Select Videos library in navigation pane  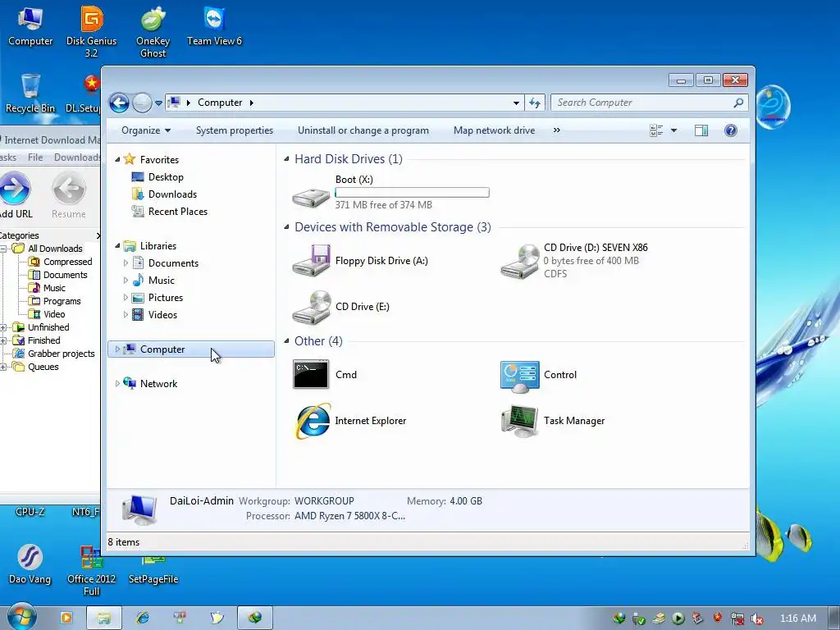click(162, 314)
